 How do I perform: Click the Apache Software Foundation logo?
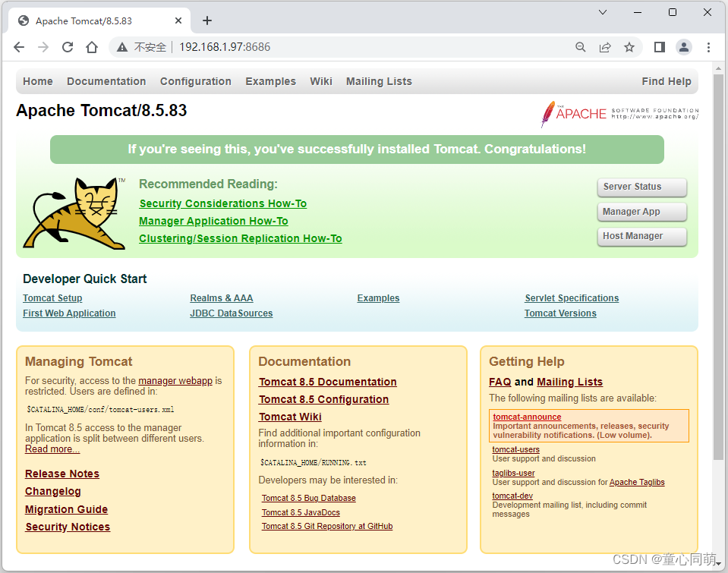click(x=619, y=113)
